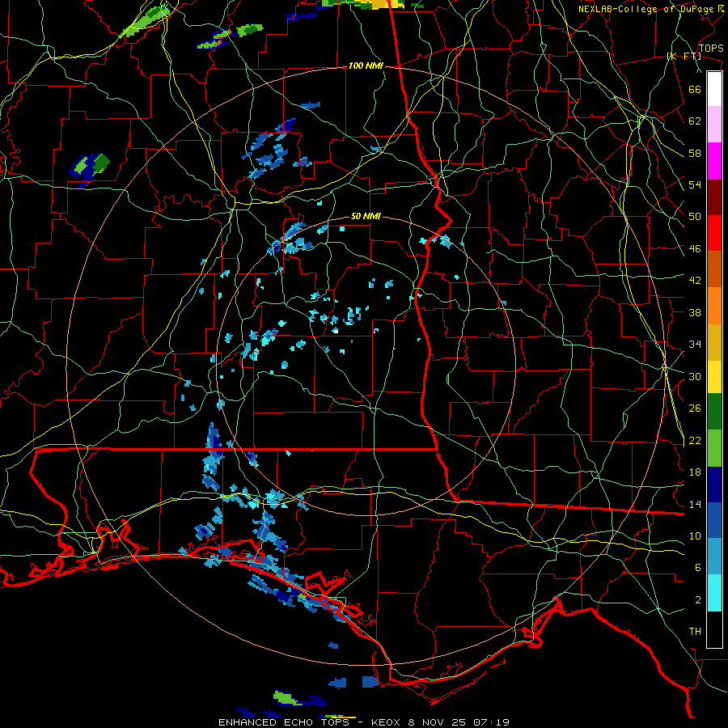Select the dark red legend swatch
728x728 pixels.
(x=714, y=197)
